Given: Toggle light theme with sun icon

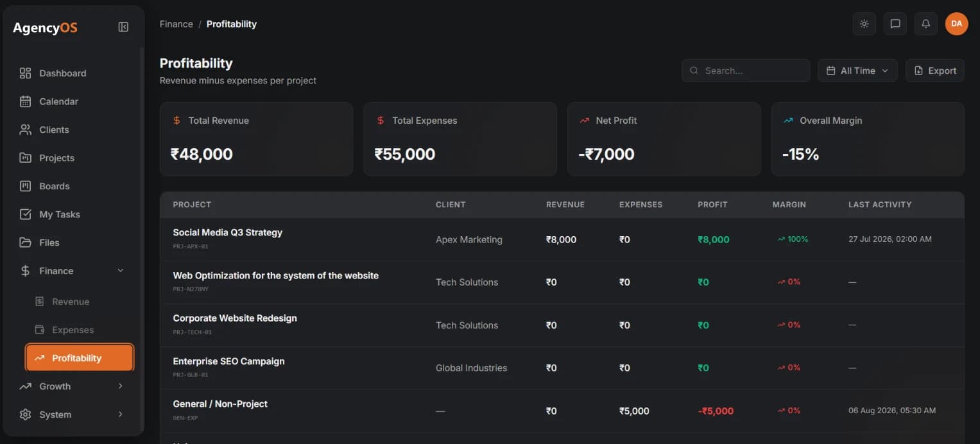Looking at the screenshot, I should click(864, 24).
